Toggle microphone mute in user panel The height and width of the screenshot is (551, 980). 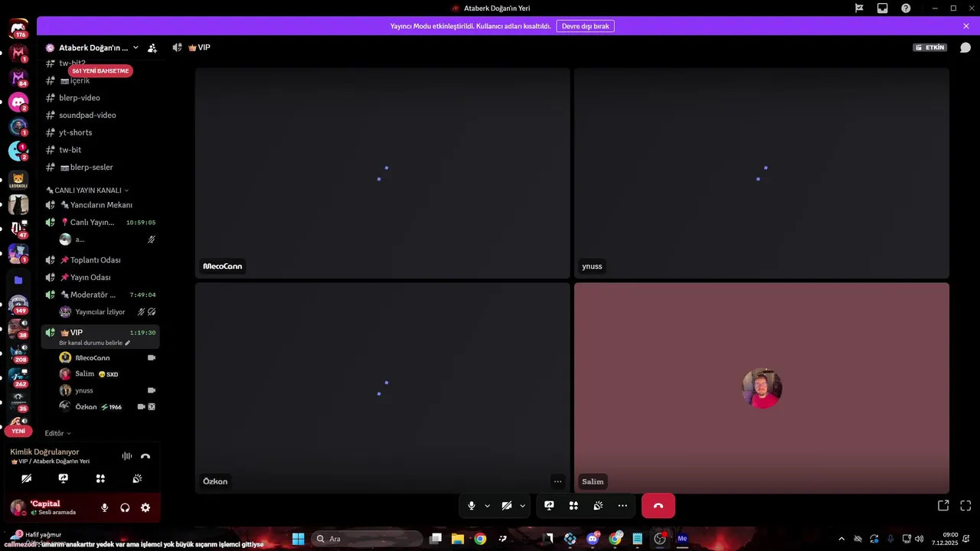(x=104, y=507)
